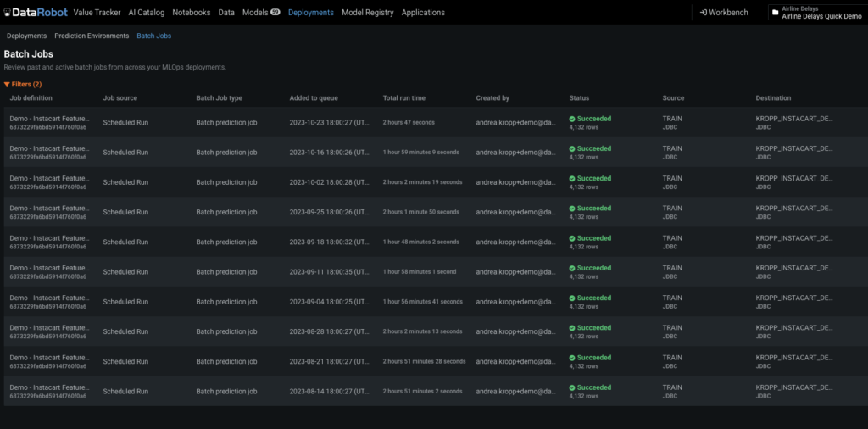This screenshot has height=429, width=868.
Task: Click the orange Filters funnel icon
Action: pos(7,84)
